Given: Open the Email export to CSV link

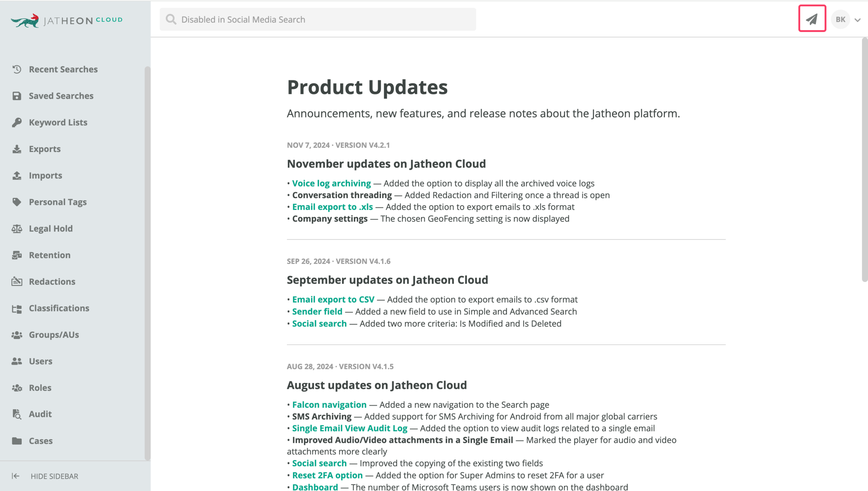Looking at the screenshot, I should 333,300.
